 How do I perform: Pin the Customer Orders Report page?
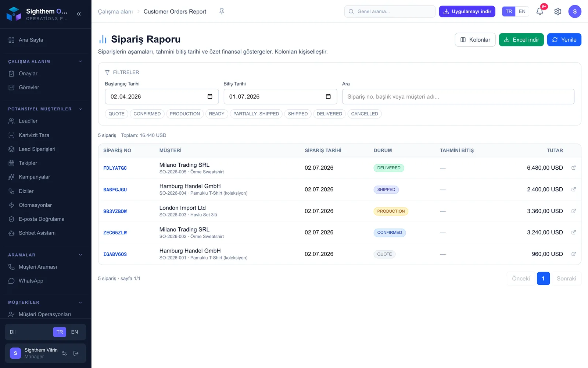tap(222, 11)
